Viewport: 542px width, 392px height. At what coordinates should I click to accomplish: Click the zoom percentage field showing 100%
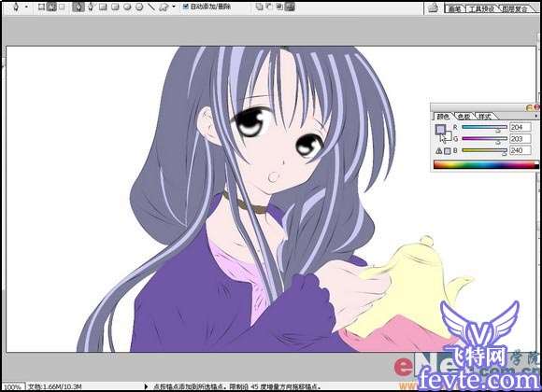click(x=13, y=386)
